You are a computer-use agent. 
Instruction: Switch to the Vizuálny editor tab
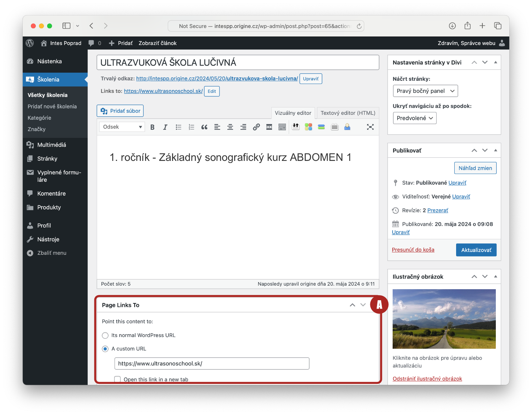click(293, 113)
